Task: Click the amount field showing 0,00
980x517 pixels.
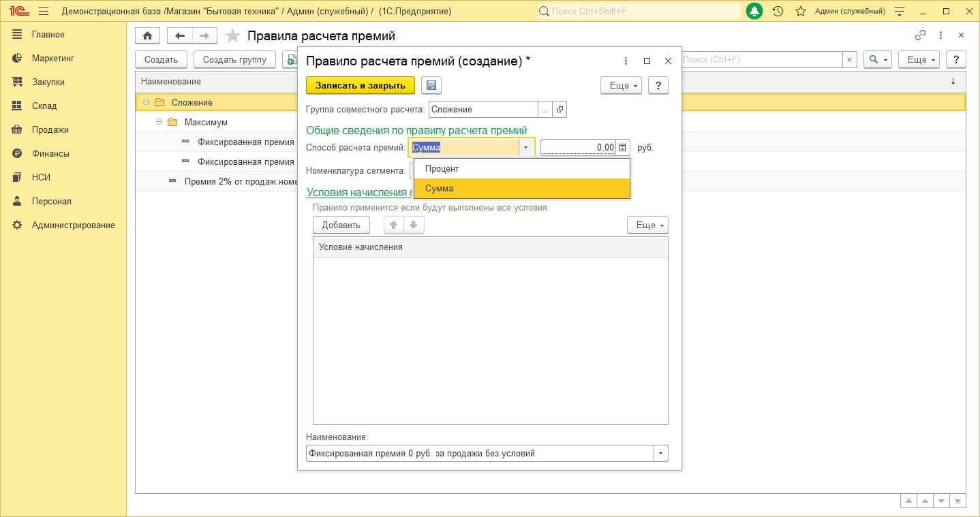Action: coord(578,147)
